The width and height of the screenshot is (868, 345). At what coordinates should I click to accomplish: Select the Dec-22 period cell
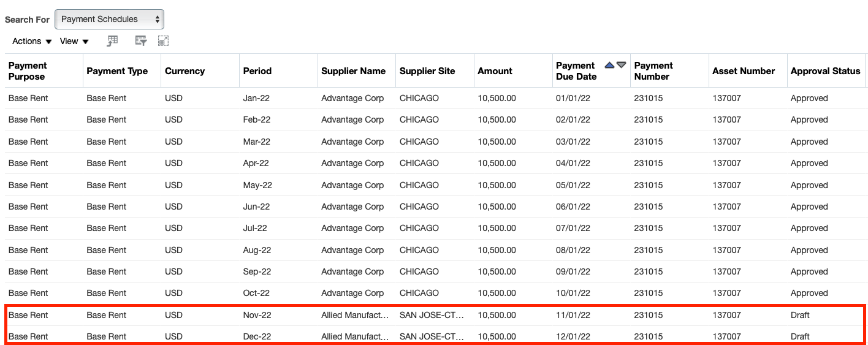click(x=257, y=336)
